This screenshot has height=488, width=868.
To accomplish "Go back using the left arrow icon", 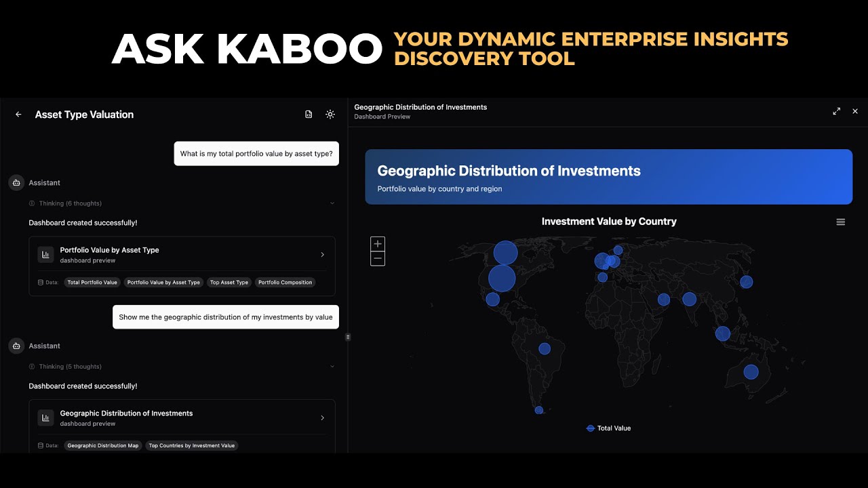I will [x=18, y=115].
